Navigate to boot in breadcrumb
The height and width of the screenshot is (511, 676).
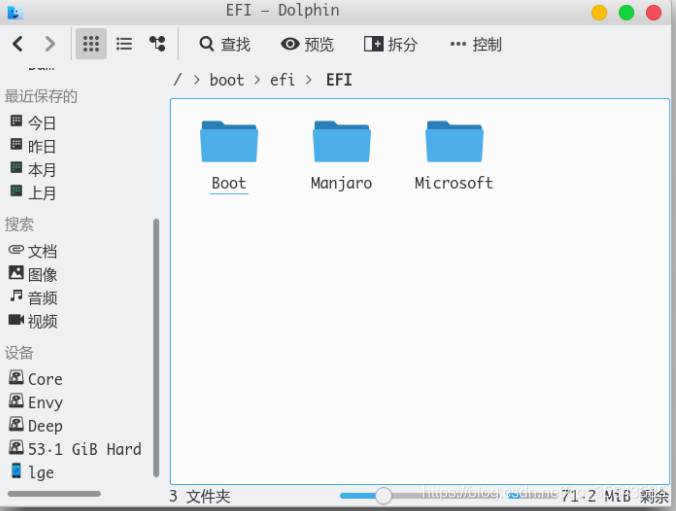click(x=227, y=80)
